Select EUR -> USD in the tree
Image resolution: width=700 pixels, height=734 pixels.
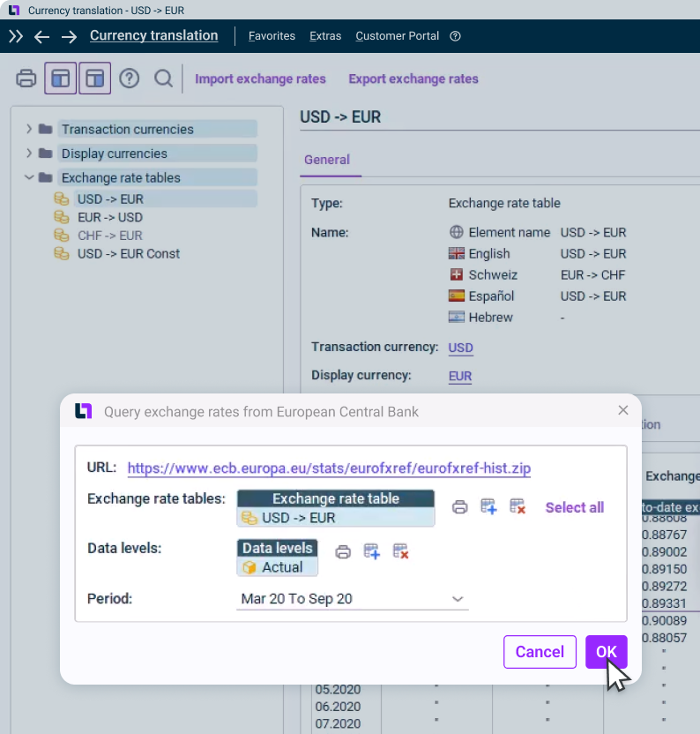pyautogui.click(x=109, y=217)
